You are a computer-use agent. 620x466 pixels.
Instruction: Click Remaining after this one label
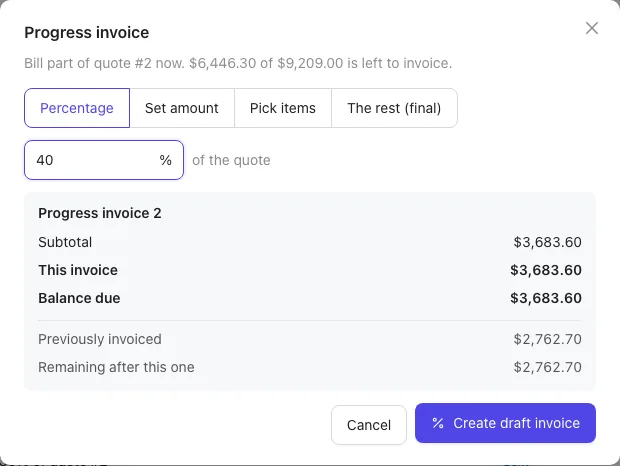(x=116, y=367)
